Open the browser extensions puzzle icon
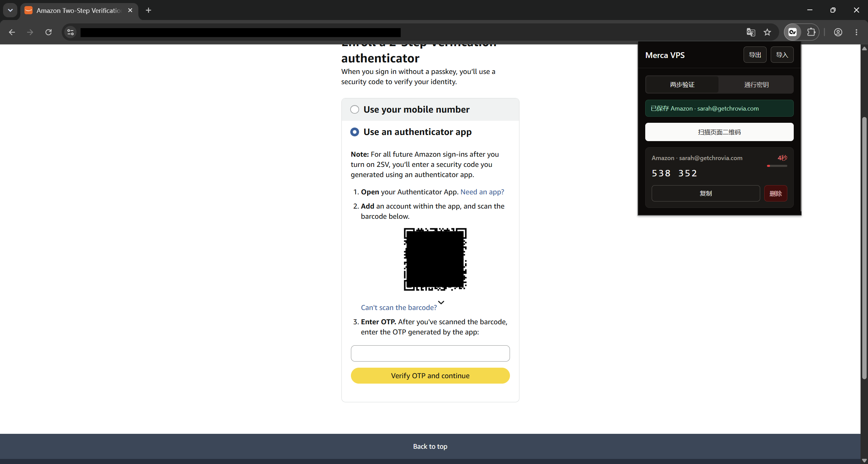 tap(811, 32)
